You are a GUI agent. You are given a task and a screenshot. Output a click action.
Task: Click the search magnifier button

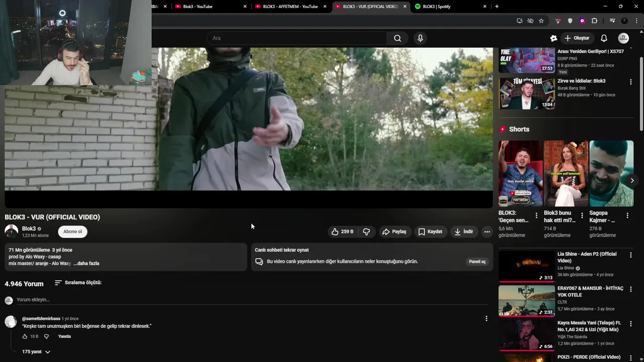click(x=397, y=38)
